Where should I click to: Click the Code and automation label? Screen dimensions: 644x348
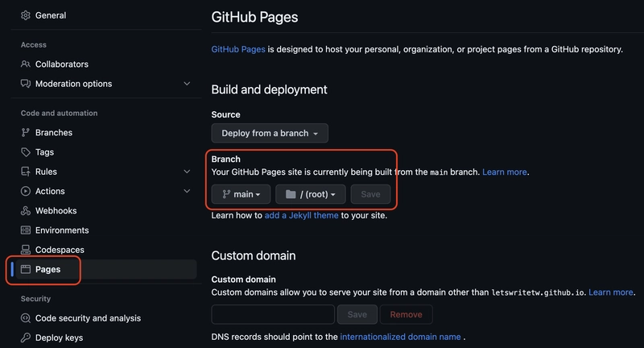pyautogui.click(x=59, y=113)
